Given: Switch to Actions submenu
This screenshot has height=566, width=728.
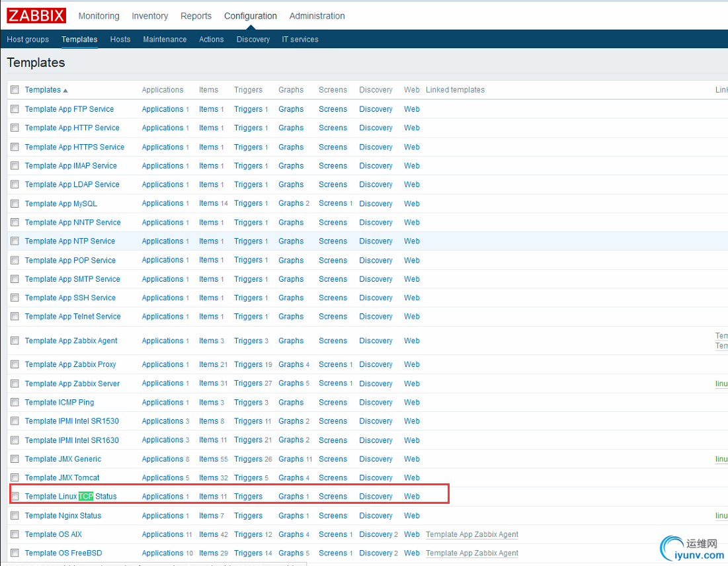Looking at the screenshot, I should [x=211, y=40].
